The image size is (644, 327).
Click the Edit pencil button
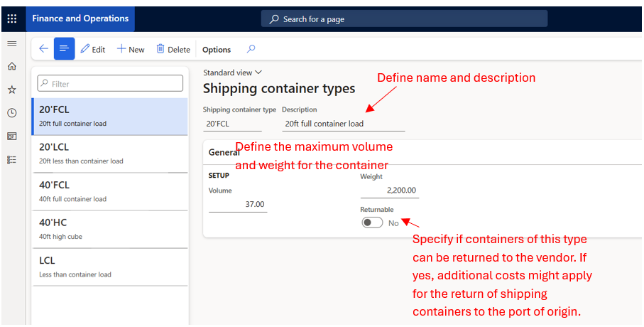[93, 49]
